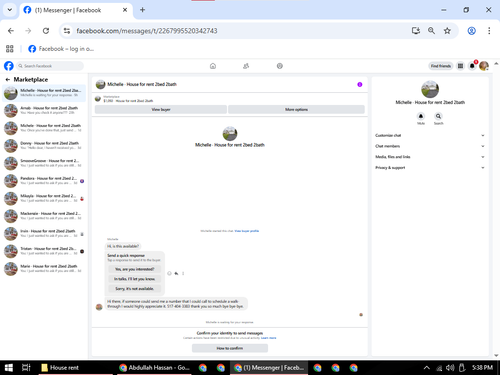This screenshot has width=500, height=375.
Task: Click the View buyer button
Action: 161,110
